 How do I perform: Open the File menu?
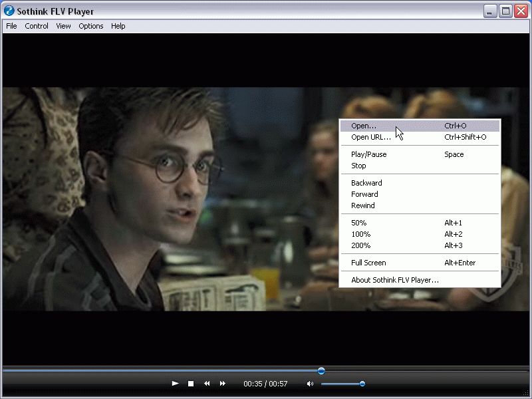(x=11, y=26)
